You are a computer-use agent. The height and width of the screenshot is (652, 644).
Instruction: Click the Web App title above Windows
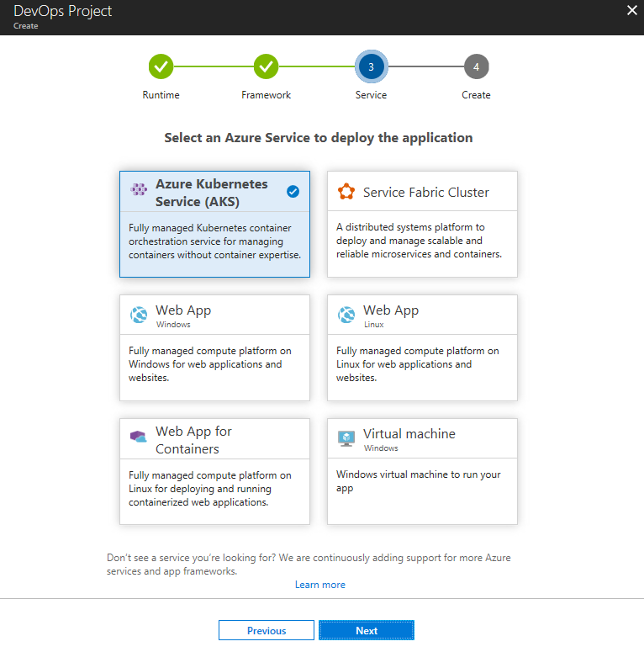point(183,310)
